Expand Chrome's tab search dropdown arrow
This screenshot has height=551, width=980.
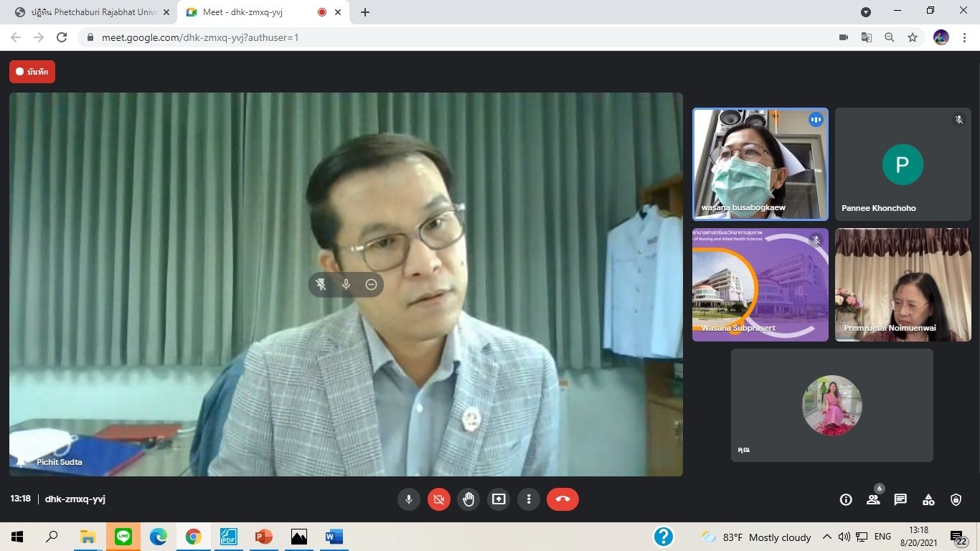866,12
